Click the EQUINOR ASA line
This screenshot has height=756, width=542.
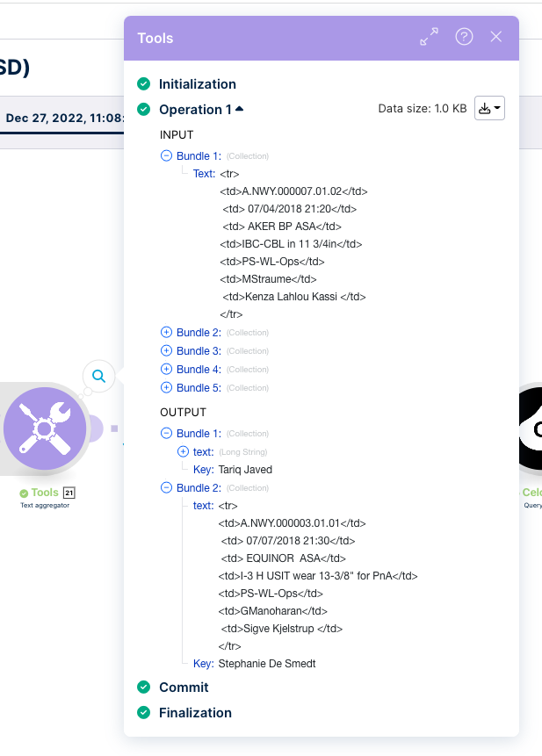pyautogui.click(x=284, y=558)
